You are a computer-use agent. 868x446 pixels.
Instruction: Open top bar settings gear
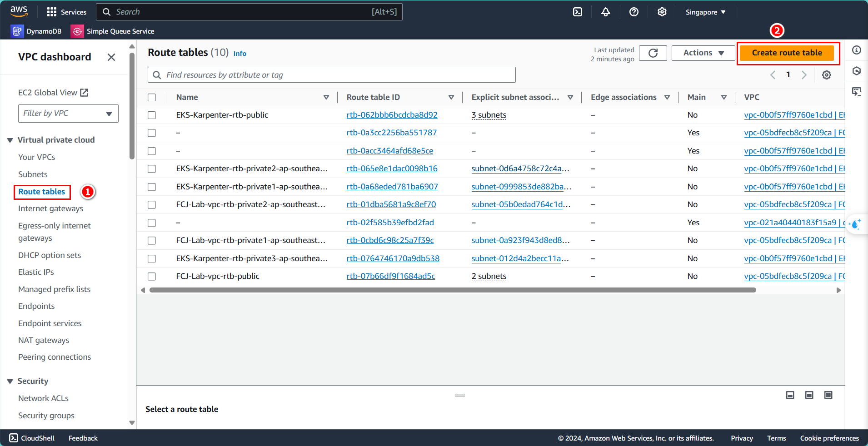[x=662, y=12]
